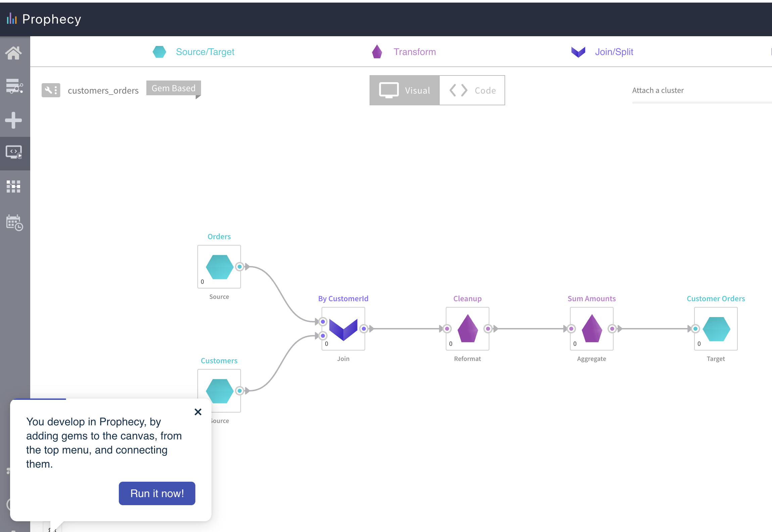Select the By CustomerId join gem
Viewport: 772px width, 532px height.
coord(343,329)
